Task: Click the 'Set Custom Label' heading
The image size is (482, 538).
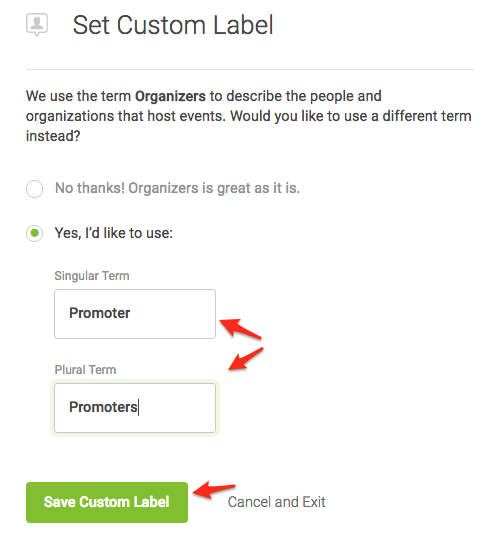Action: tap(173, 25)
